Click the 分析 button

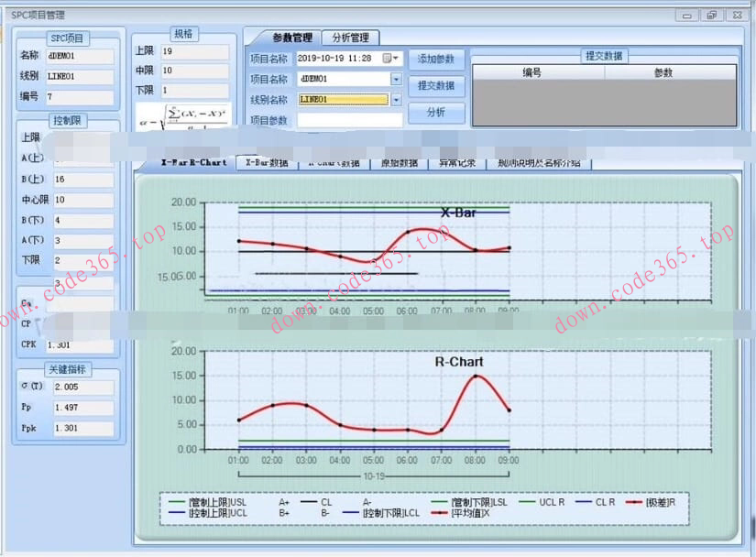[436, 113]
